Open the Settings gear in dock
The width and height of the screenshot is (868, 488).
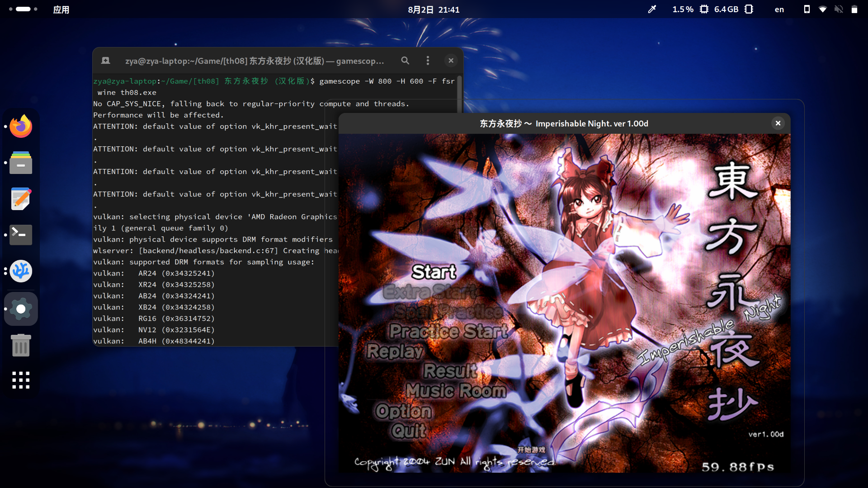[x=21, y=309]
